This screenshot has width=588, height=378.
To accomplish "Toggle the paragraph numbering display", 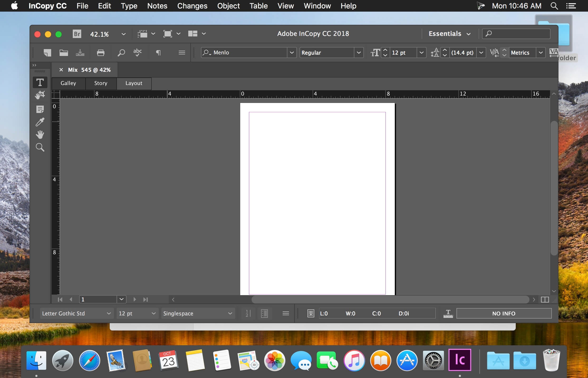I will (x=247, y=313).
